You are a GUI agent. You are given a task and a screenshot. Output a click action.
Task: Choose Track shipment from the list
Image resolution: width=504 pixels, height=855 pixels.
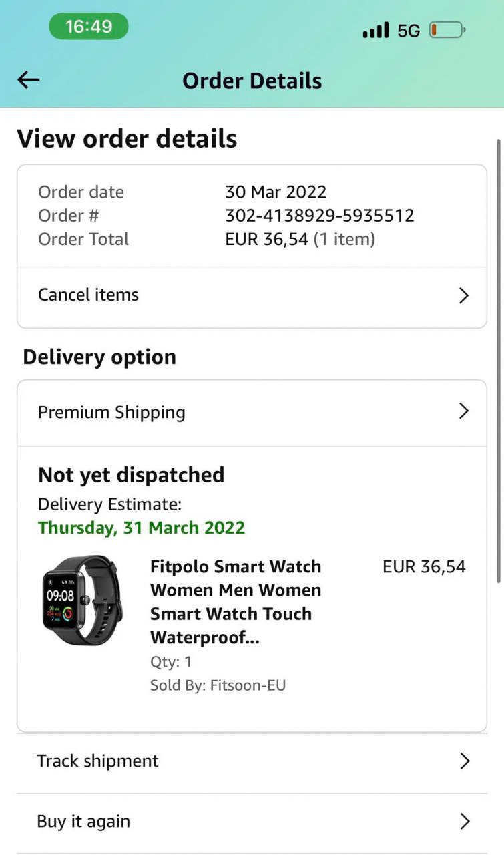tap(97, 761)
